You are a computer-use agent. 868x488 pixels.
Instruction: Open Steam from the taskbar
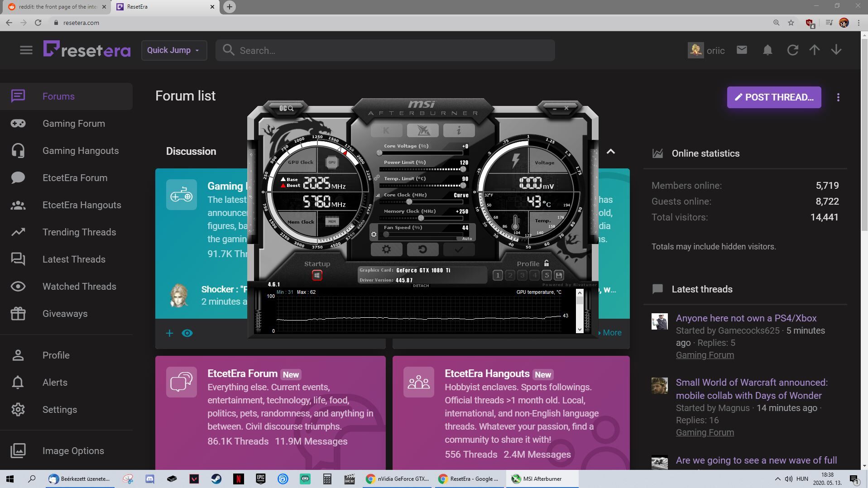pyautogui.click(x=216, y=479)
